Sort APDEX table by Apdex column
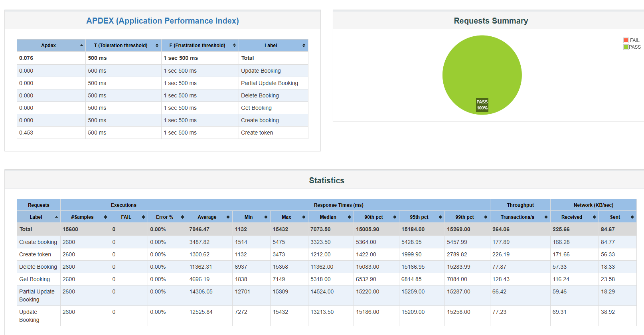The image size is (644, 335). pos(51,46)
